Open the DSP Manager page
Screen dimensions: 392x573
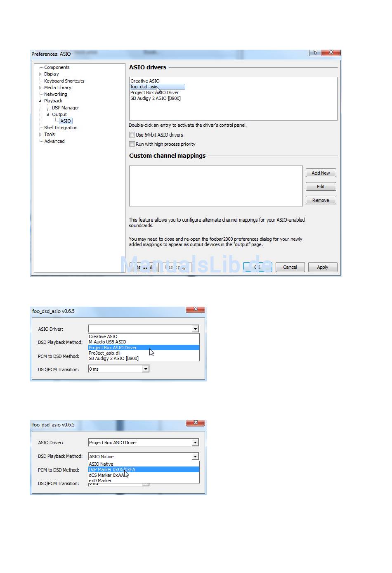tap(65, 108)
